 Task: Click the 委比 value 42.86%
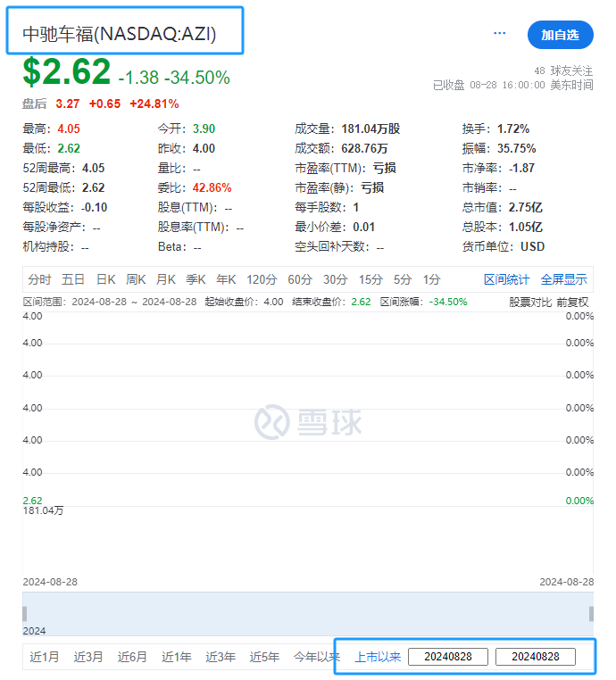click(212, 187)
